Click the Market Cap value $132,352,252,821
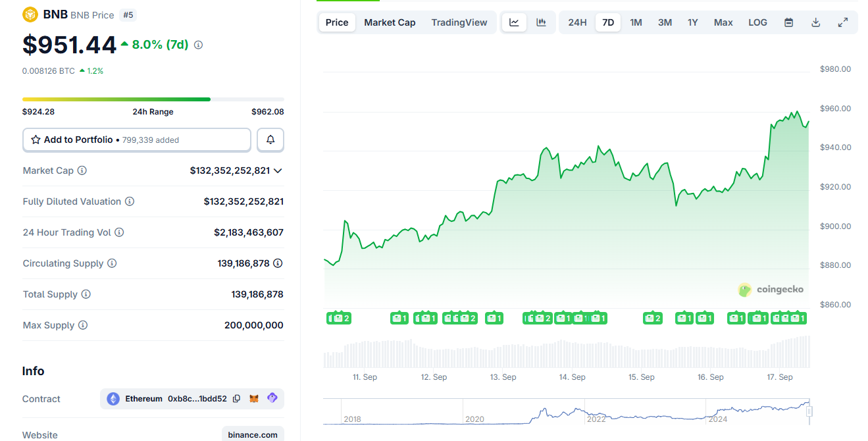 click(230, 170)
